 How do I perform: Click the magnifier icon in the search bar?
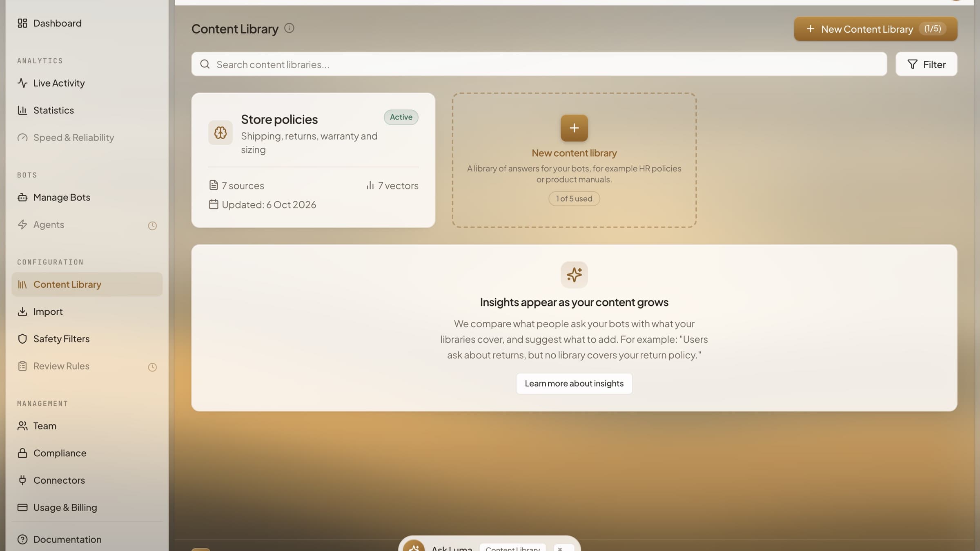point(205,64)
